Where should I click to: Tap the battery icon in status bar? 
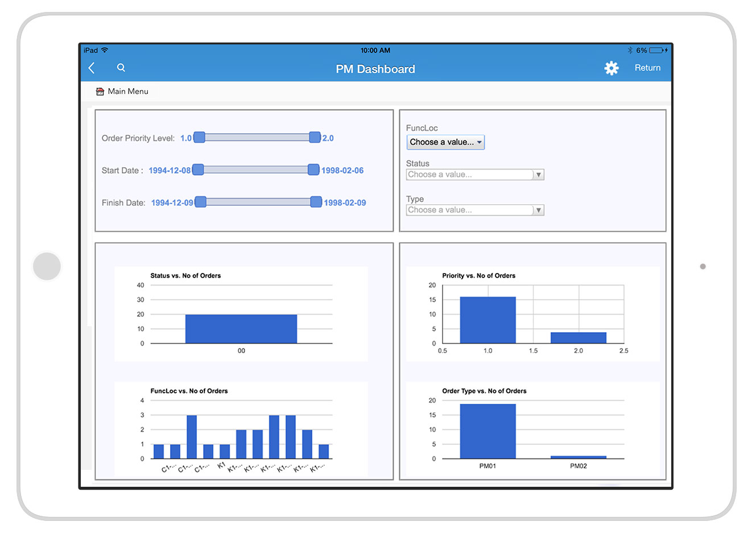tap(658, 51)
